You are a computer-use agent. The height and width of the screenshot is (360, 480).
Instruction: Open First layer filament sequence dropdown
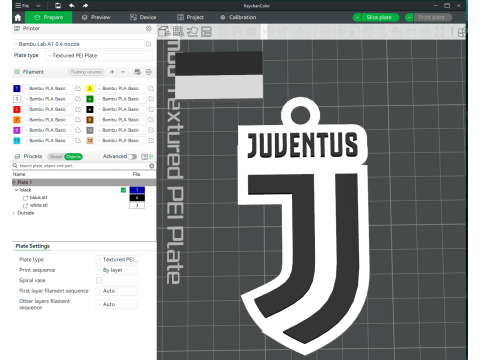tap(117, 291)
